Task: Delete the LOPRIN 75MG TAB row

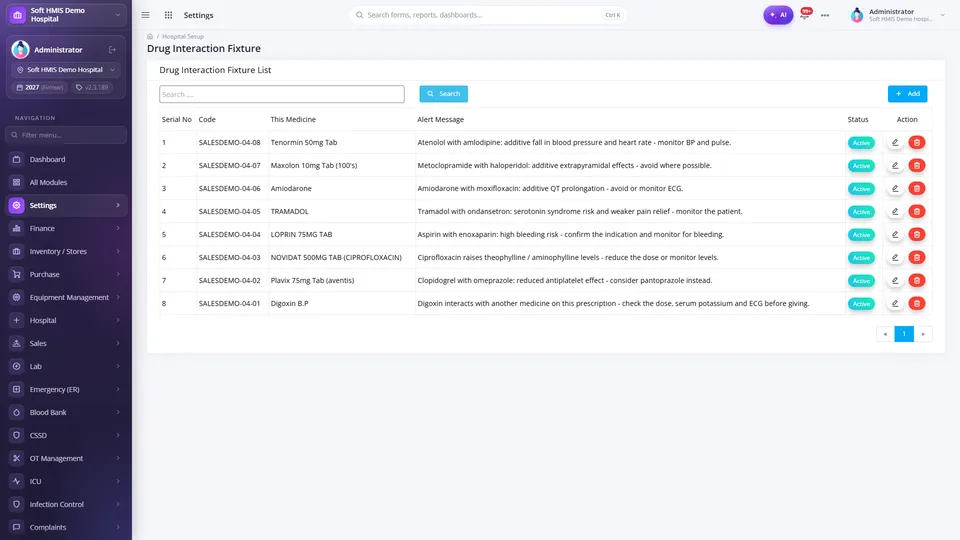Action: point(917,234)
